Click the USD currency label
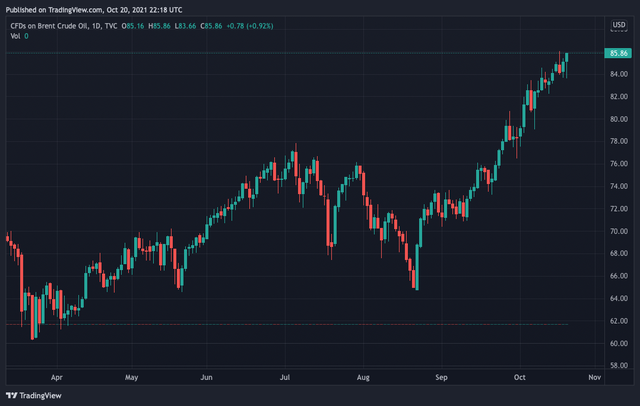The height and width of the screenshot is (406, 640). click(x=619, y=25)
